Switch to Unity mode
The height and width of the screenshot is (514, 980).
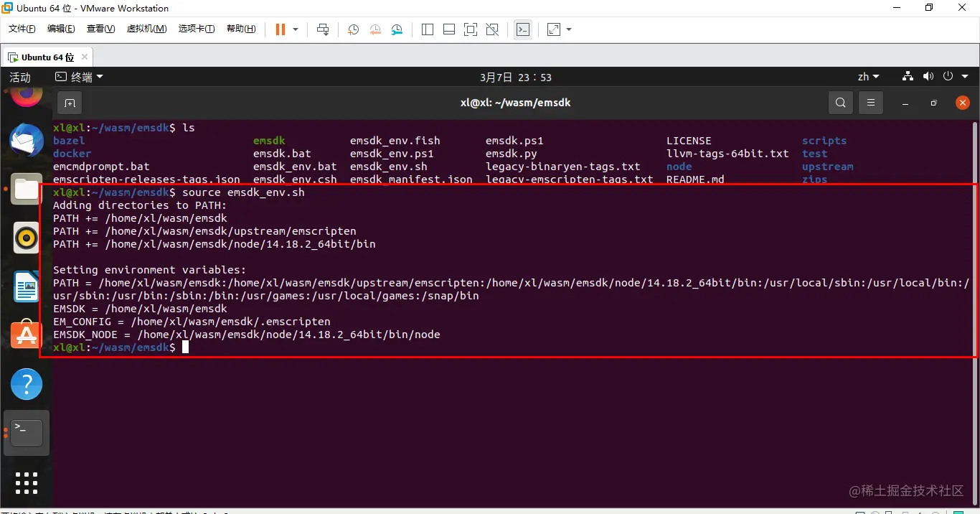tap(492, 29)
